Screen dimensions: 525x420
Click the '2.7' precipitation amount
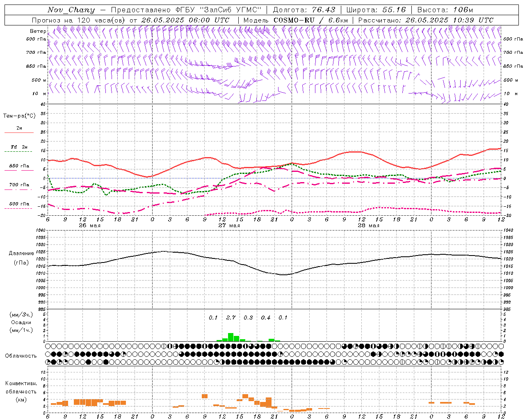point(231,318)
